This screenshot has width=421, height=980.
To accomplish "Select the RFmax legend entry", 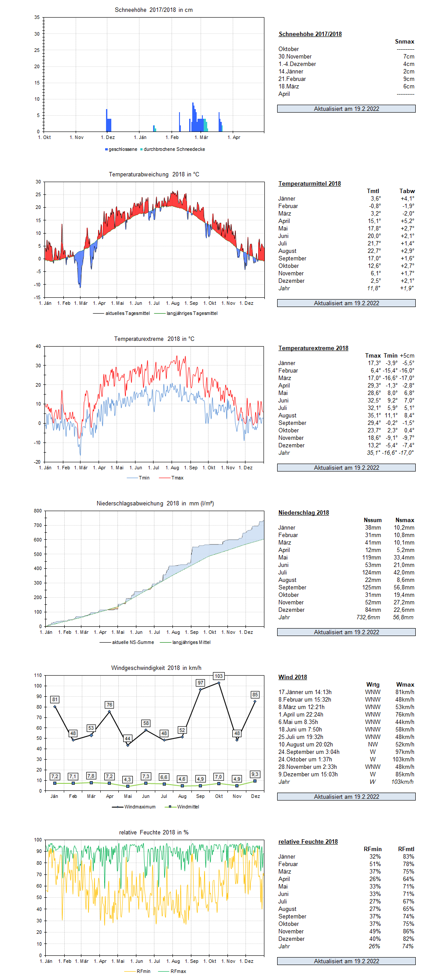I will pyautogui.click(x=172, y=972).
